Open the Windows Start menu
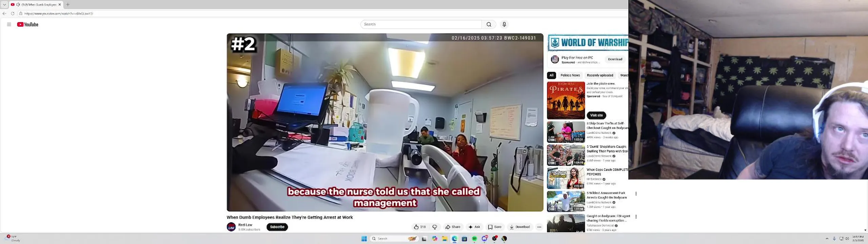Image resolution: width=868 pixels, height=244 pixels. coord(364,239)
